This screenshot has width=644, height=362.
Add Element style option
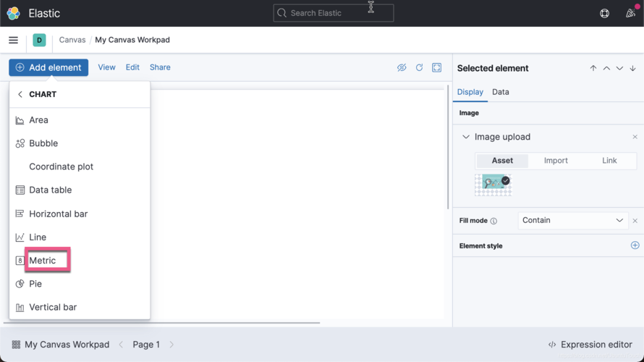(x=635, y=245)
